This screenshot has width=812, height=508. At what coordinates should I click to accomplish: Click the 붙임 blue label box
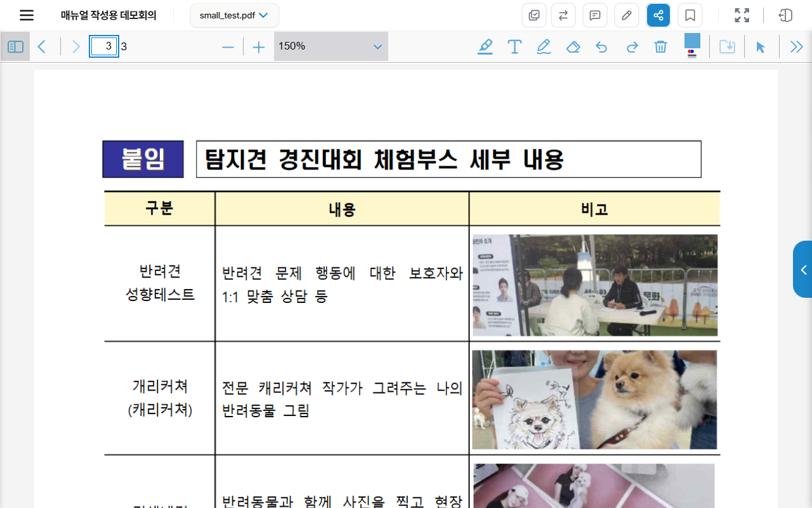(143, 159)
